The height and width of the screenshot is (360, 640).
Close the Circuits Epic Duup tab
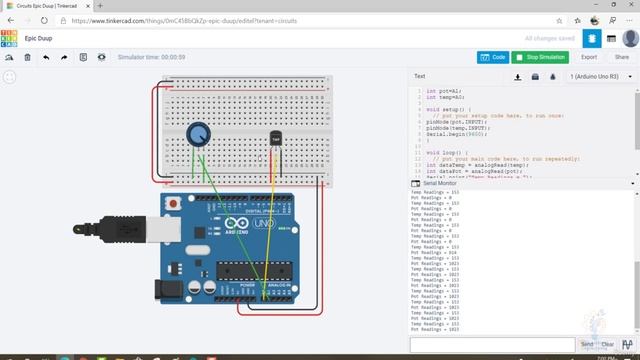[x=88, y=6]
